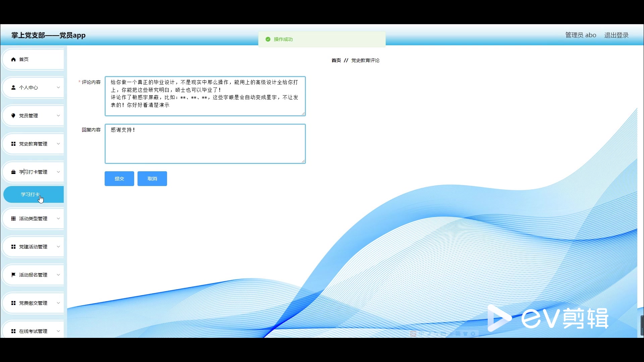
Task: Expand the 党员管理 chevron arrow
Action: pyautogui.click(x=58, y=116)
